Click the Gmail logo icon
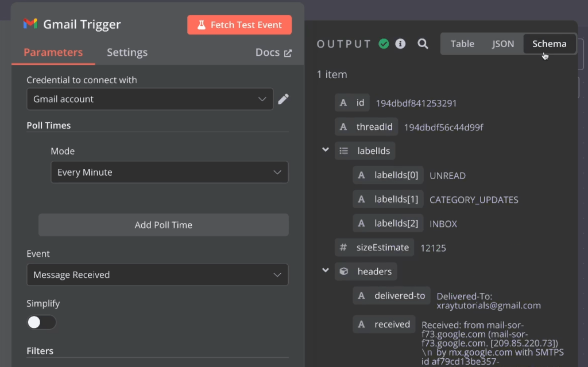Screen dimensions: 588x367 [x=30, y=24]
